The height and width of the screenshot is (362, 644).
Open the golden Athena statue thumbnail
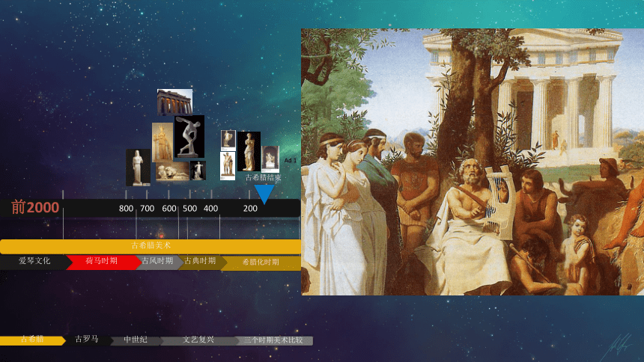(162, 142)
